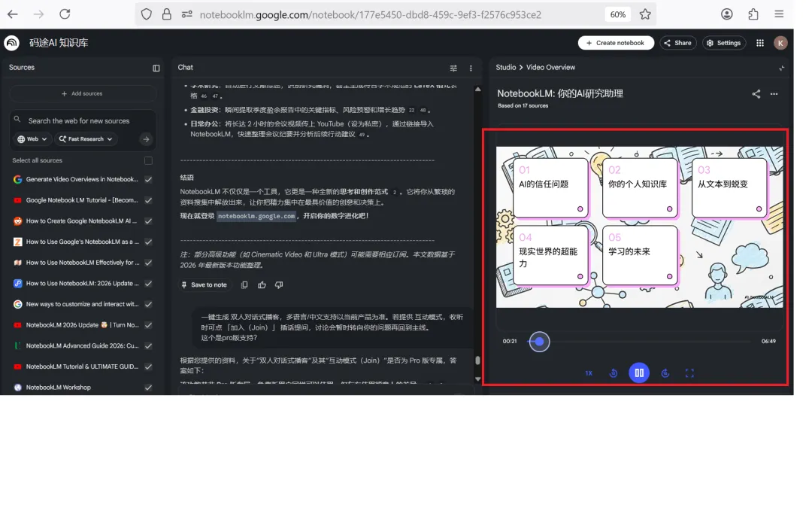Give the response a thumbs down
Image resolution: width=812 pixels, height=508 pixels.
279,284
